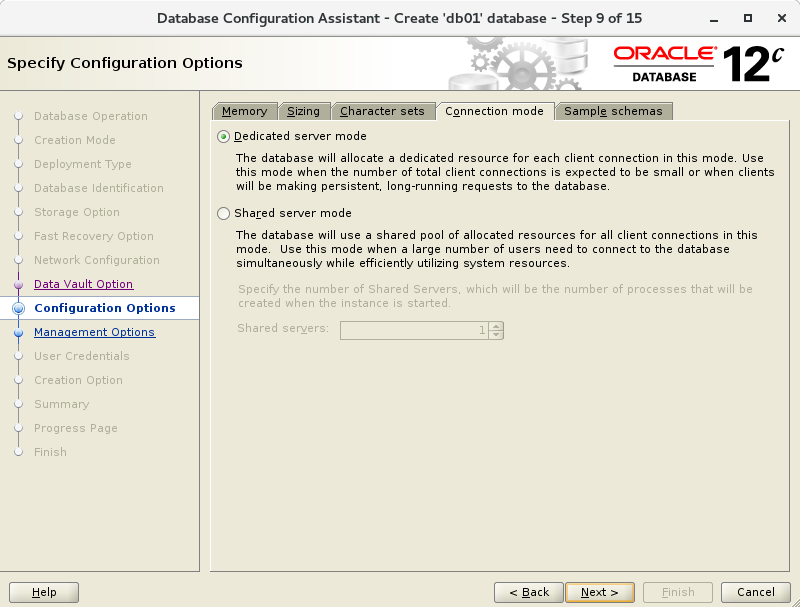The width and height of the screenshot is (800, 607).
Task: Click the Creation Option step label
Action: (x=79, y=380)
